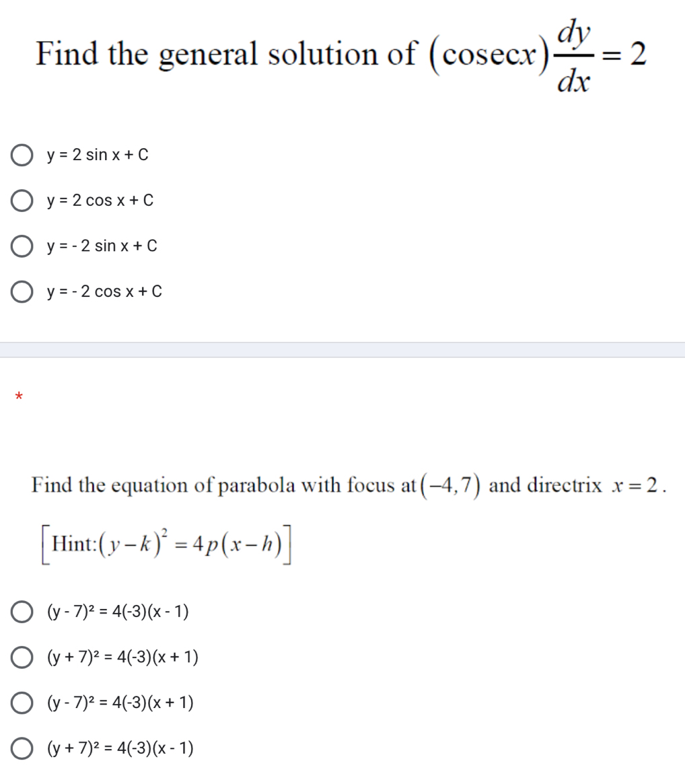Click the cosecx differential equation question image
685x784 pixels.
coord(341,55)
